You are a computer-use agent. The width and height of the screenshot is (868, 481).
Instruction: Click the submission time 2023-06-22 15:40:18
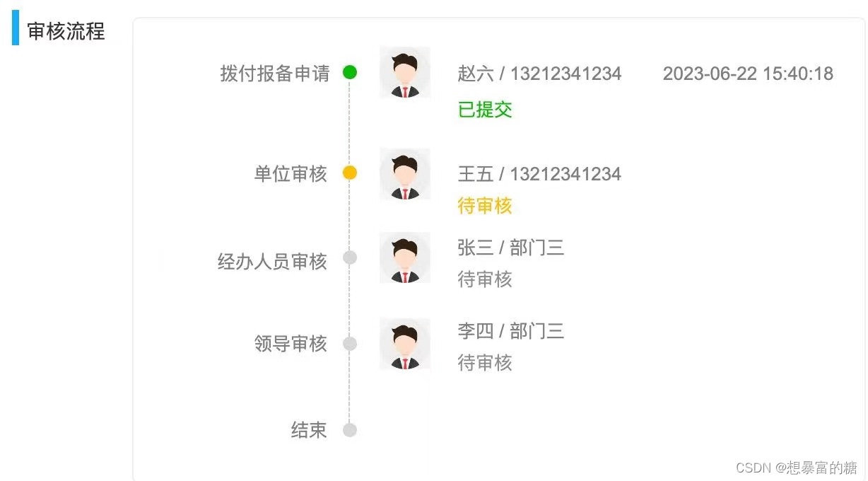pos(748,74)
